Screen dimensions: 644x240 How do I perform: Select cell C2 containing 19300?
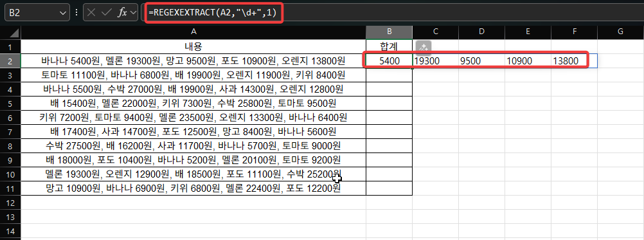(x=435, y=61)
